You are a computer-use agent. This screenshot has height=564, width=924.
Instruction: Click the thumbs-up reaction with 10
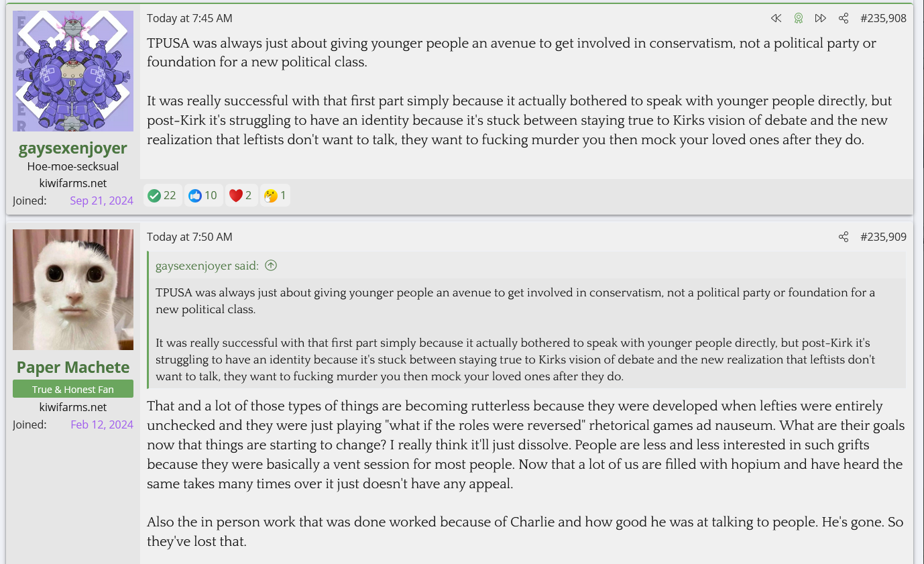(203, 195)
